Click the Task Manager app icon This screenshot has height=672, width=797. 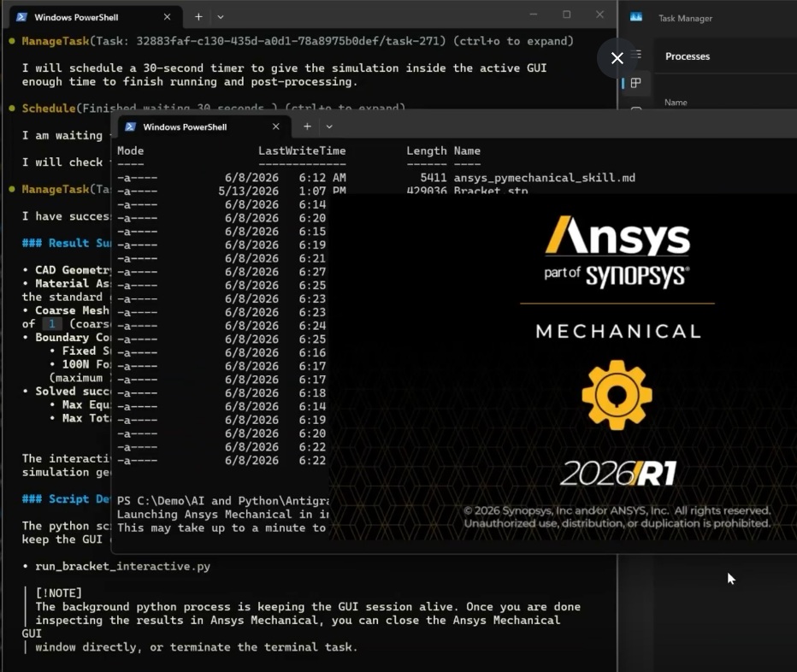click(x=636, y=17)
